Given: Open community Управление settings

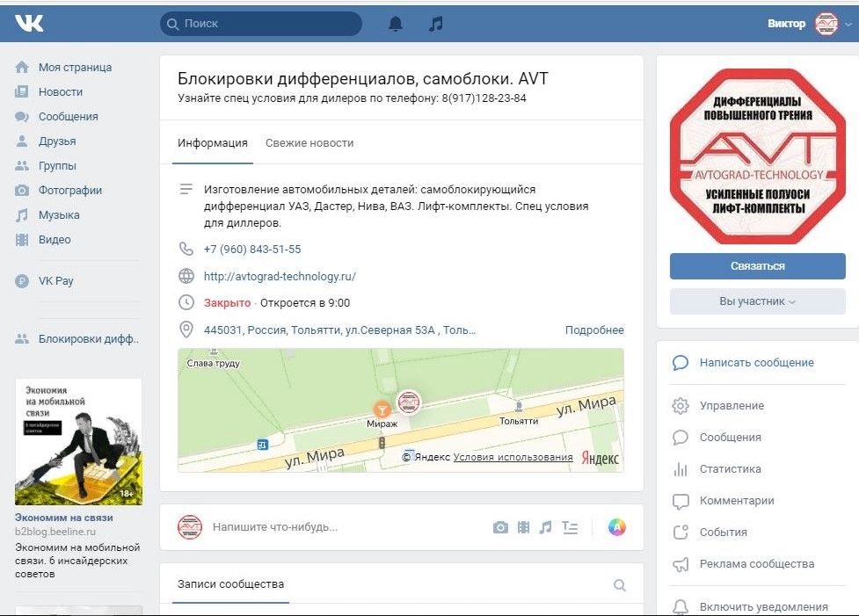Looking at the screenshot, I should (732, 406).
